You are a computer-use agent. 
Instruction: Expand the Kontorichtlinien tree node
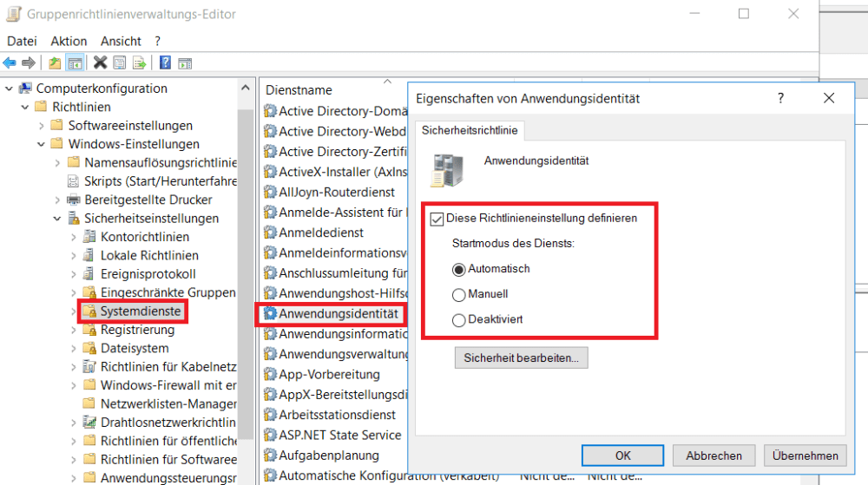(74, 237)
